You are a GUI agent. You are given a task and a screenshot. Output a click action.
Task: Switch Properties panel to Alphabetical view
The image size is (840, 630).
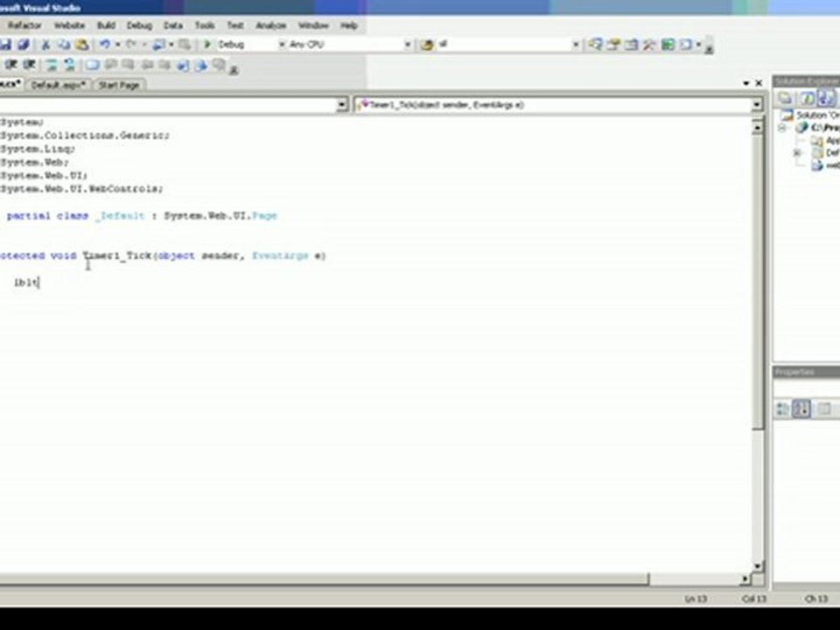802,409
